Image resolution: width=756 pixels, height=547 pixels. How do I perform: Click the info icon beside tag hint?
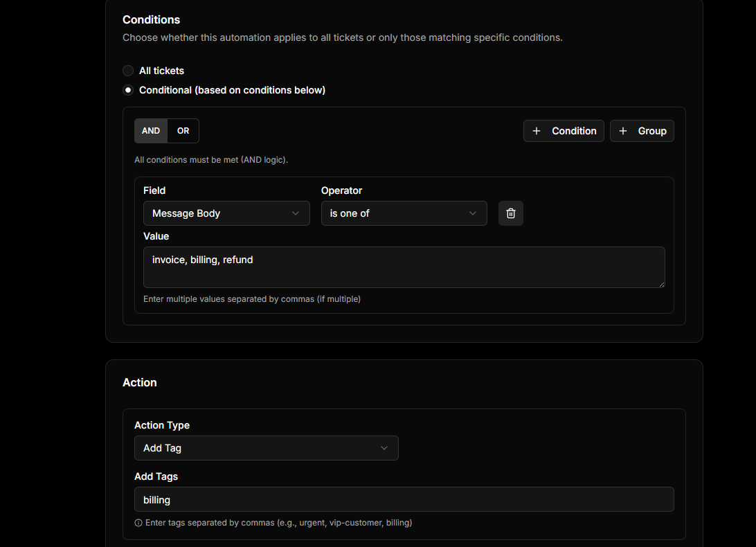pyautogui.click(x=138, y=523)
